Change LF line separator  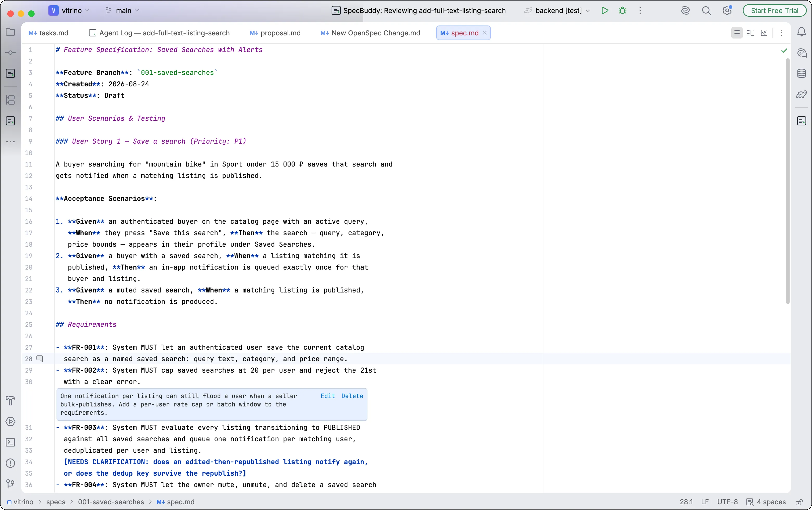[x=705, y=502]
